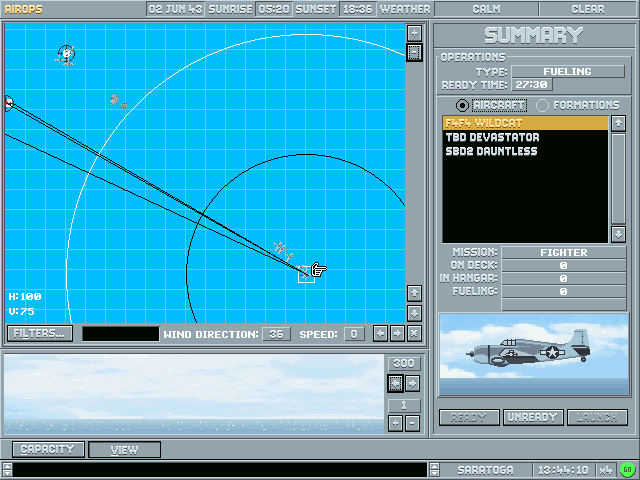Click the sunrise time 05:20
640x480 pixels.
pos(274,9)
